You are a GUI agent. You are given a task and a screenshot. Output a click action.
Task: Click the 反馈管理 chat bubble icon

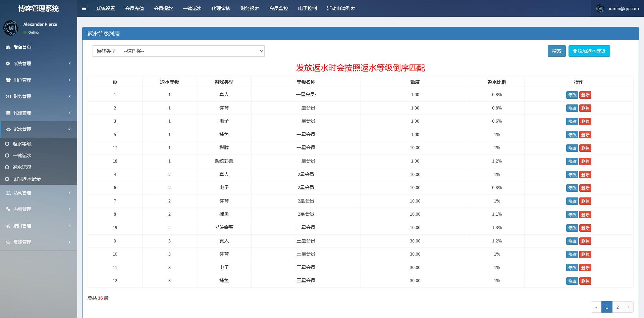[x=8, y=242]
